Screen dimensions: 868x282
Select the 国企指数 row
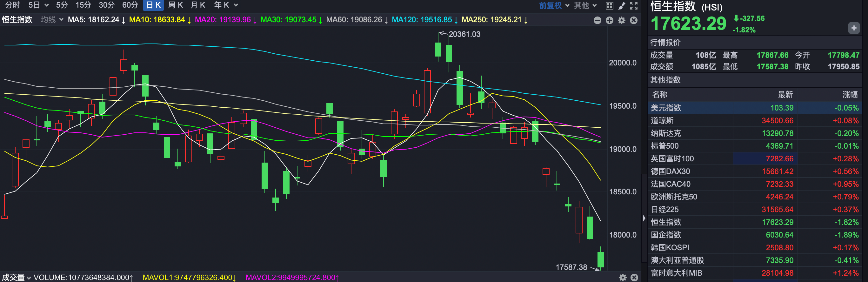(755, 235)
